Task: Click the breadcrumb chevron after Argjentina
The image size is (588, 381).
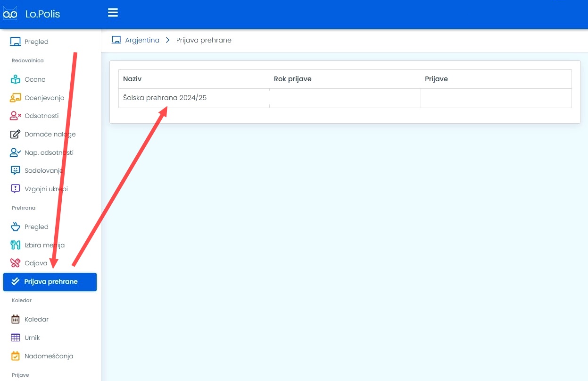Action: [x=167, y=40]
